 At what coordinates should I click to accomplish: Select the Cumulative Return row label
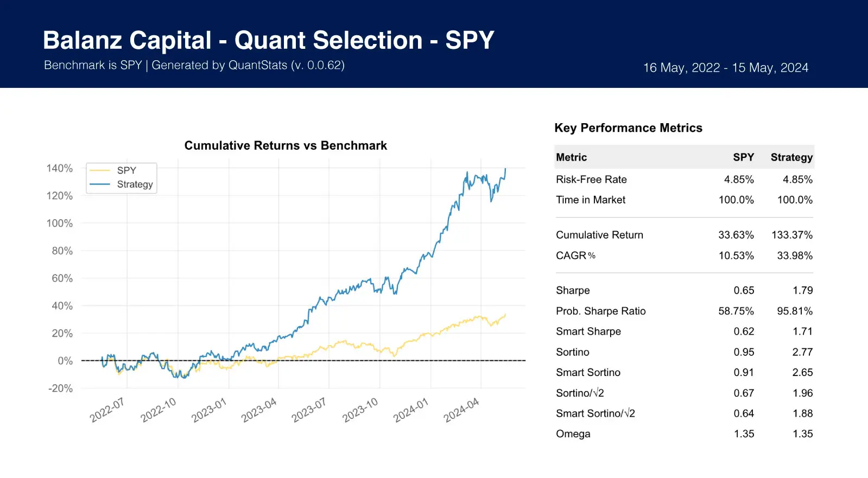tap(599, 235)
